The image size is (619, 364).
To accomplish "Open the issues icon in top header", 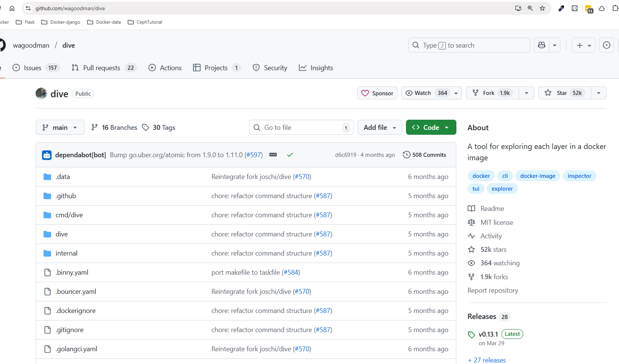I will pos(606,45).
